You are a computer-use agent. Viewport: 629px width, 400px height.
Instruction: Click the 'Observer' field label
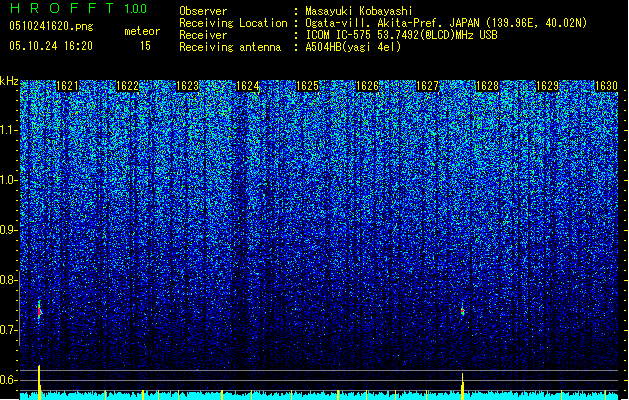click(x=203, y=11)
